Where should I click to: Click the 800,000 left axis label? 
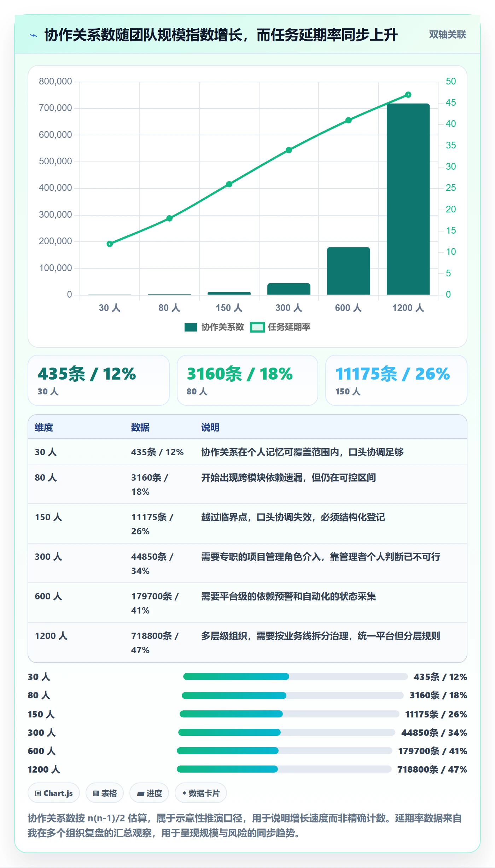click(x=56, y=81)
